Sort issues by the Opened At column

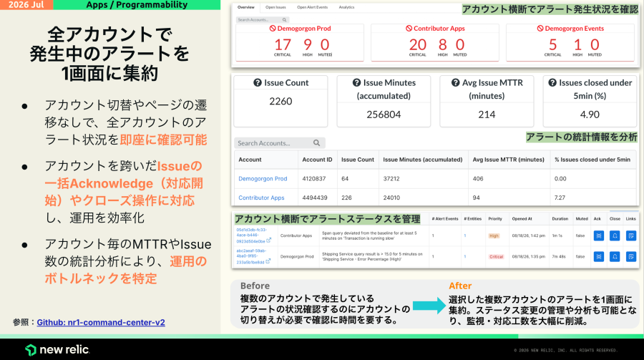522,218
